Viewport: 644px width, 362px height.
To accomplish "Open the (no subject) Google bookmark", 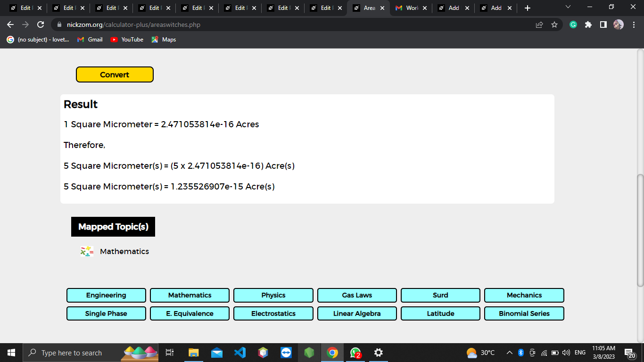I will pos(38,40).
